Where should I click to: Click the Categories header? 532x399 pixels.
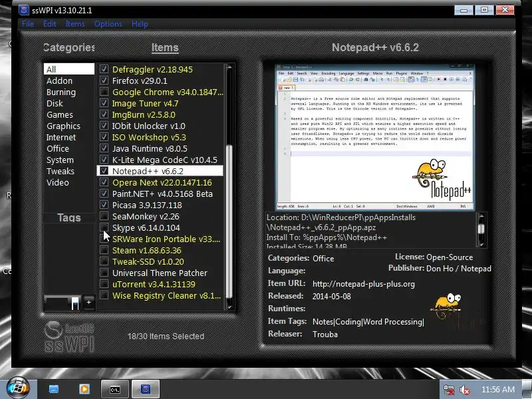(x=69, y=47)
